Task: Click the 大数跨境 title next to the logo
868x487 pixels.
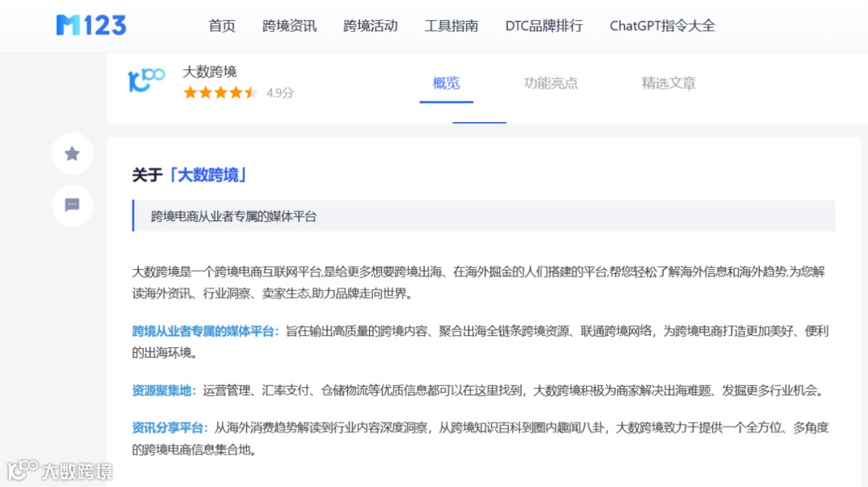Action: (210, 72)
